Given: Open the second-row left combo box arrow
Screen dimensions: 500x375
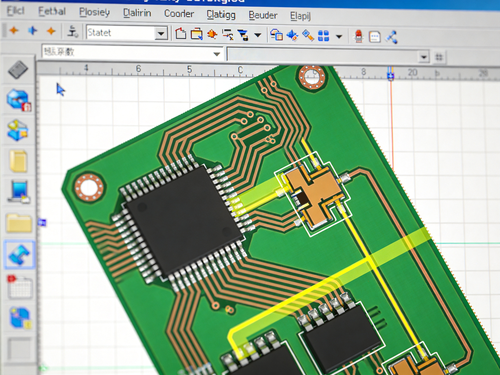Looking at the screenshot, I should point(217,54).
